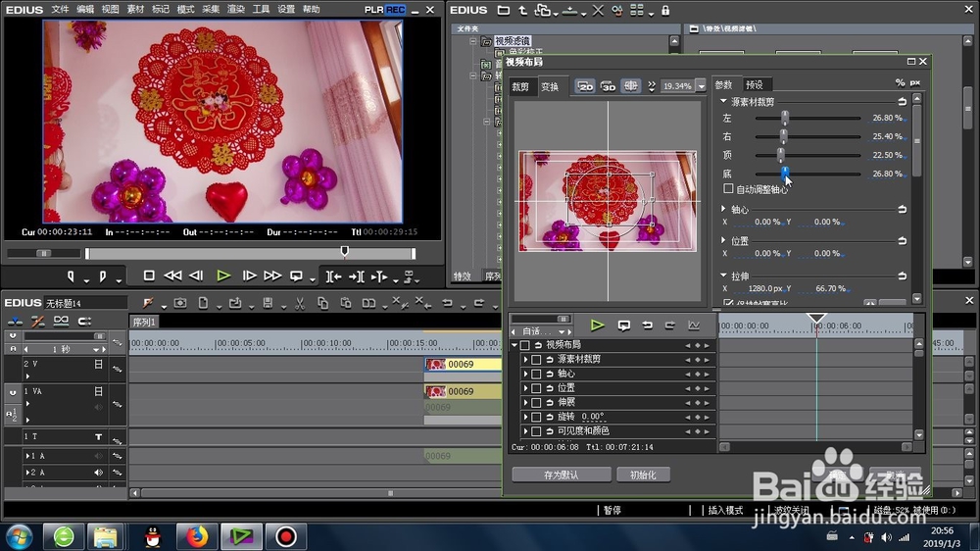Viewport: 980px width, 551px height.
Task: Click Fast Forward in the preview transport bar
Action: tap(272, 275)
